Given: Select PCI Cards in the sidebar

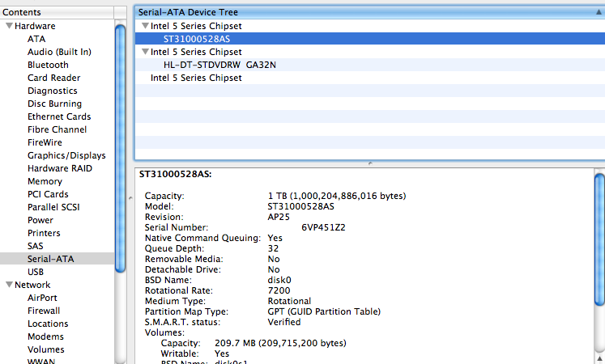Looking at the screenshot, I should (x=48, y=194).
